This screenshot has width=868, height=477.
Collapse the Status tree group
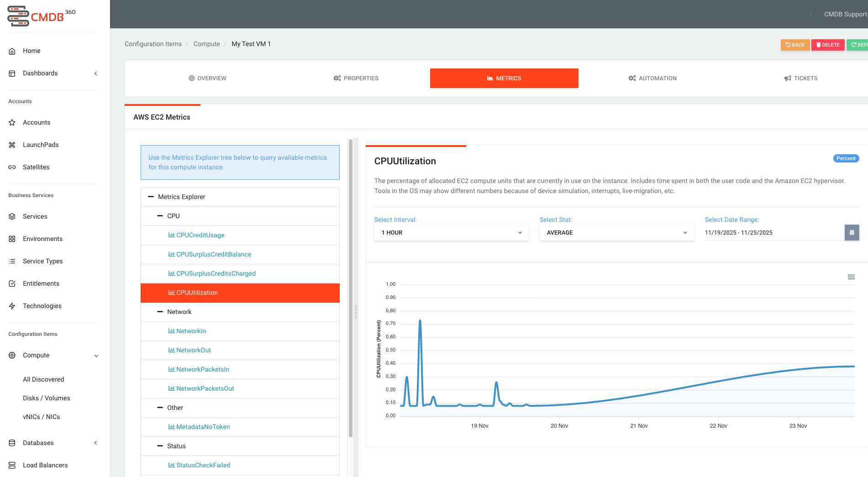click(160, 446)
